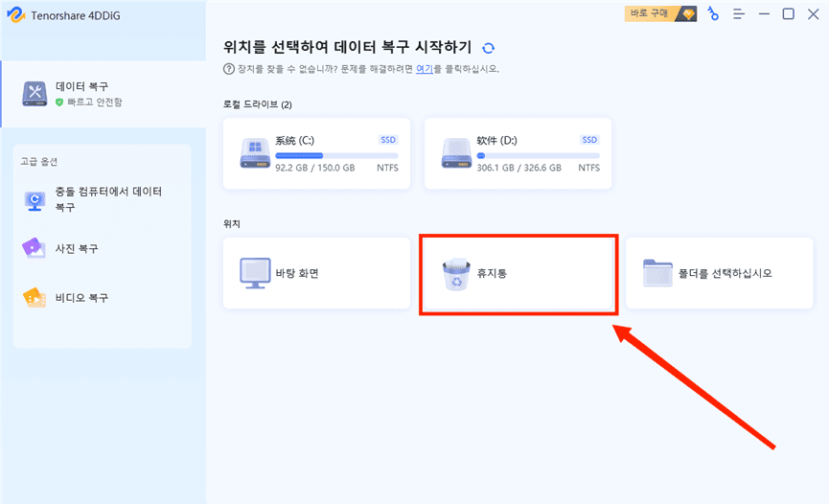Click the green shield 빠르고 안전함 icon
This screenshot has width=829, height=504.
tap(59, 103)
